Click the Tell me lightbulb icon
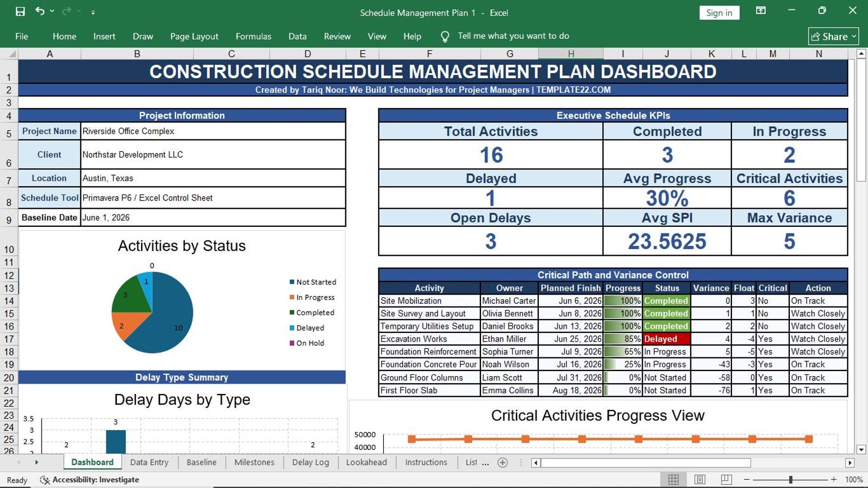 click(x=445, y=37)
